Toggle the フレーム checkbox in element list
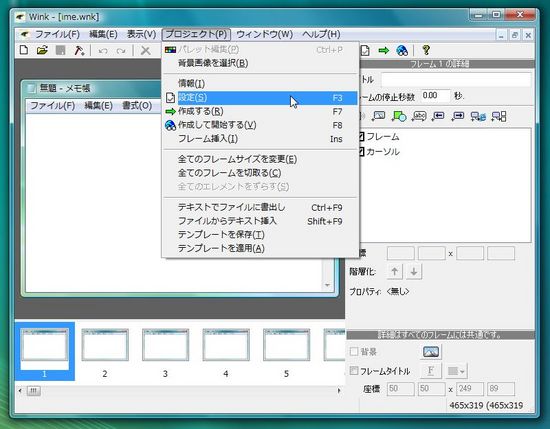Viewport: 550px width, 429px height. (x=361, y=136)
